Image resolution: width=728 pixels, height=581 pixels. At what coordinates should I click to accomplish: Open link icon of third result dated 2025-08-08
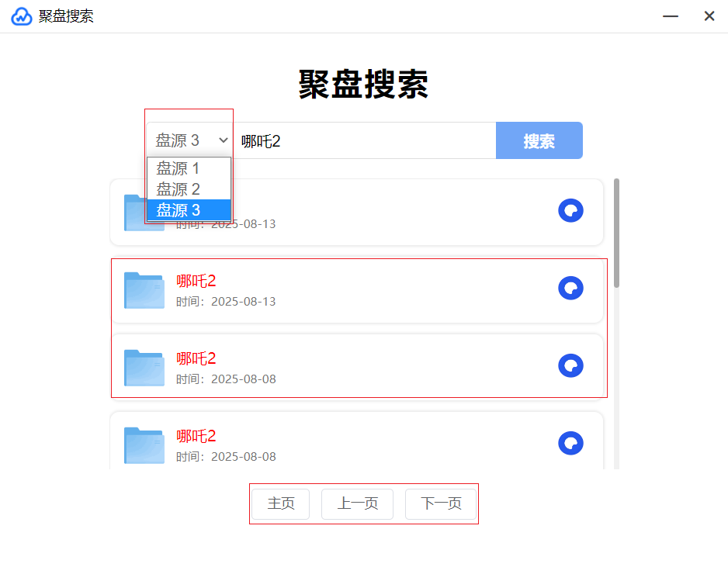(570, 365)
